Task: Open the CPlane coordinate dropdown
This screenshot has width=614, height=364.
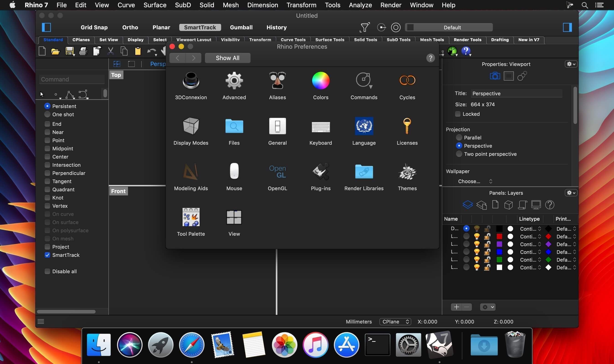Action: coord(395,321)
